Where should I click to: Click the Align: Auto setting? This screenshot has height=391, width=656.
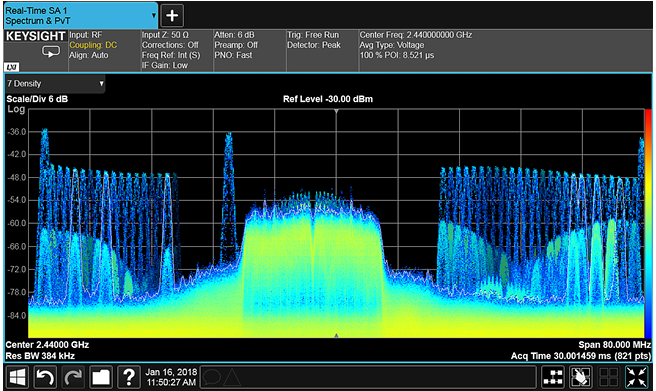point(89,55)
